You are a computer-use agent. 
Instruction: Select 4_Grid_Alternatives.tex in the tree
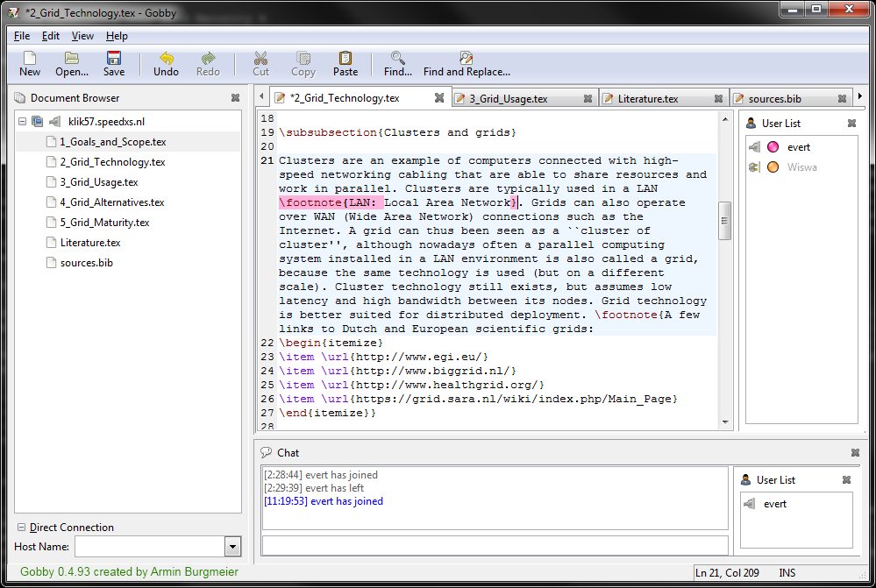[111, 202]
